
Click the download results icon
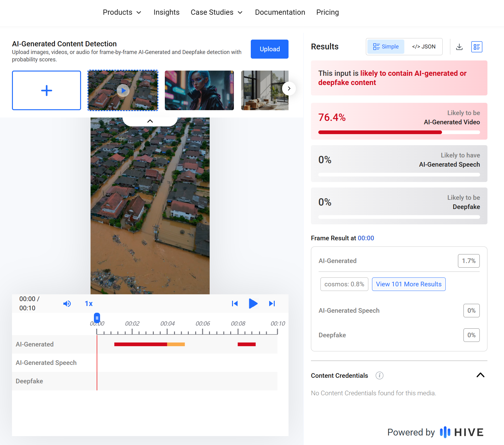459,47
